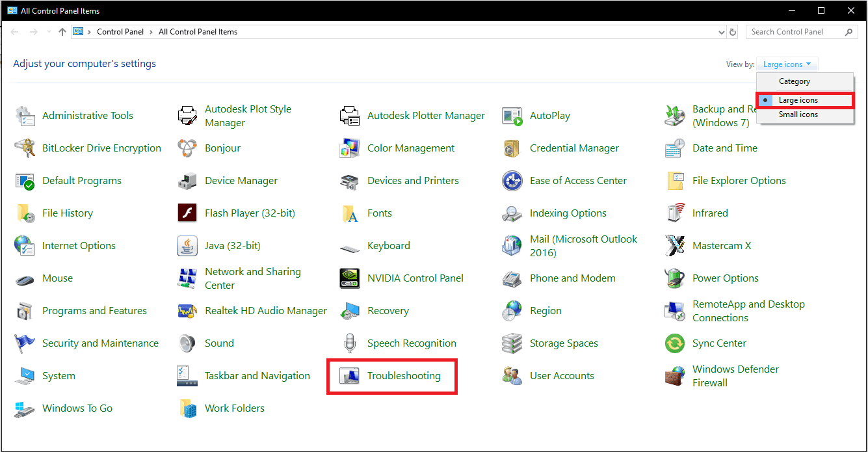
Task: Click the Default Programs icon
Action: pyautogui.click(x=25, y=181)
